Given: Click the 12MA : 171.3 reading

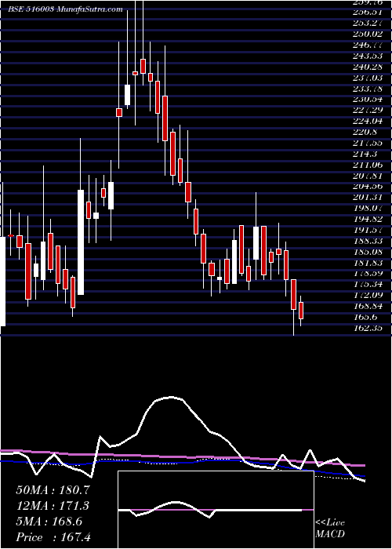Looking at the screenshot, I should [x=53, y=506].
